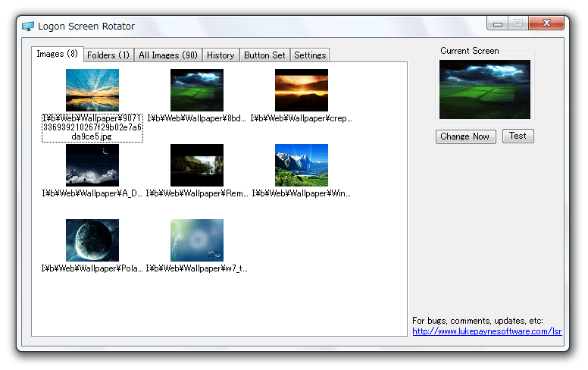Open the Button Set tab
Image resolution: width=588 pixels, height=370 pixels.
point(264,55)
